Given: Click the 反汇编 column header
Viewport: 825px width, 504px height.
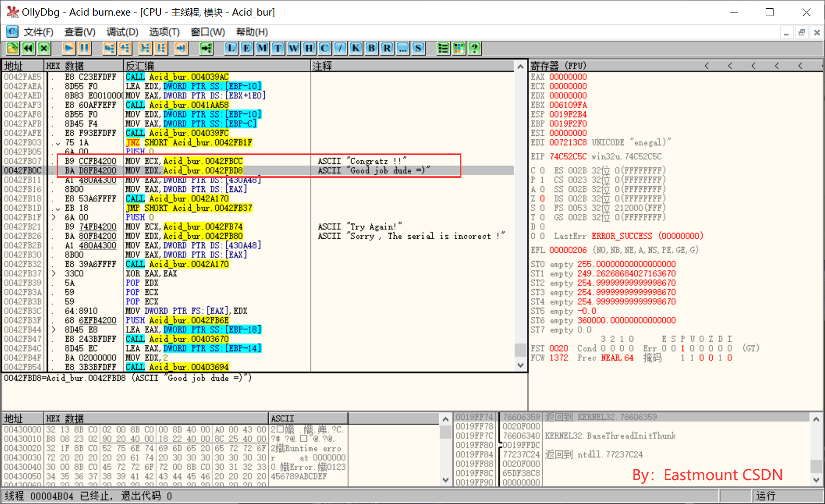Looking at the screenshot, I should (217, 66).
